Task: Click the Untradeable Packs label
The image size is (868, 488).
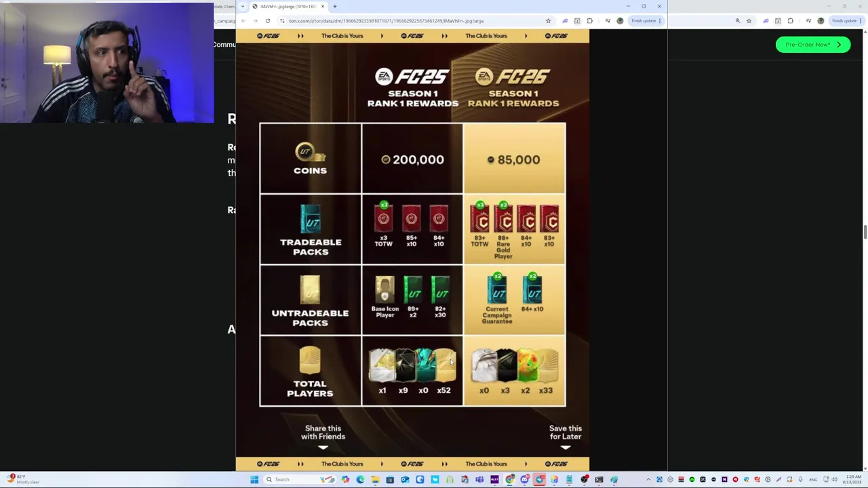Action: tap(310, 318)
